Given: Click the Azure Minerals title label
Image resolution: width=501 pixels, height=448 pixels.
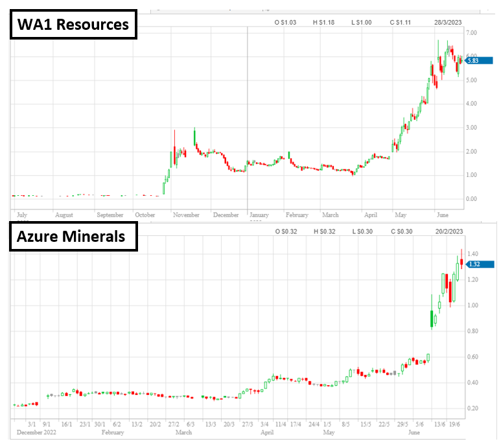Looking at the screenshot, I should coord(73,237).
